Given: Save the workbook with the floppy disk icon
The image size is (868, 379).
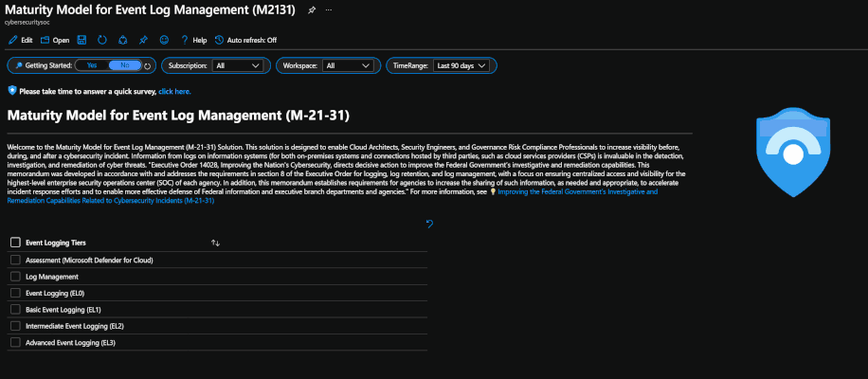Looking at the screenshot, I should pyautogui.click(x=81, y=40).
